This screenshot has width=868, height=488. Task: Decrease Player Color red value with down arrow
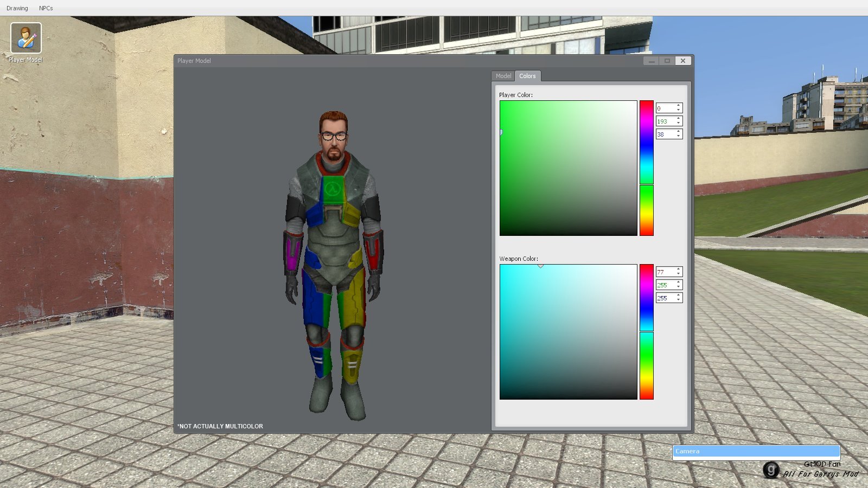click(678, 110)
